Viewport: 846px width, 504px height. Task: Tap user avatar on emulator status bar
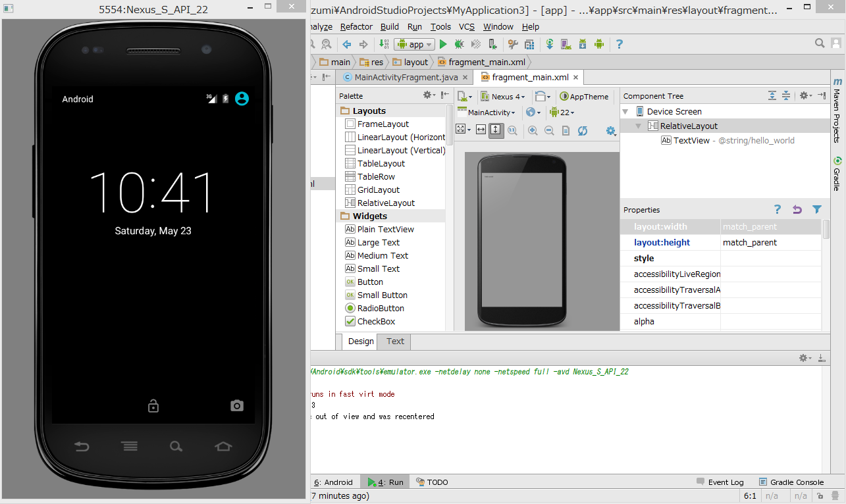tap(242, 99)
